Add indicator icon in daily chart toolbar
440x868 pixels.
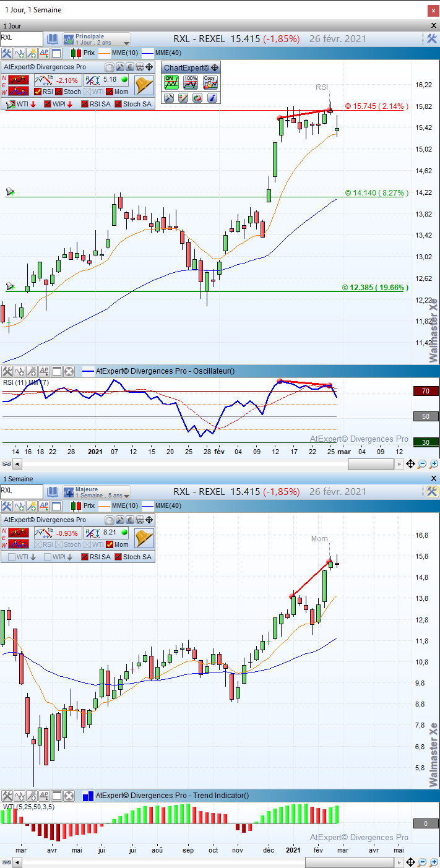[x=19, y=54]
